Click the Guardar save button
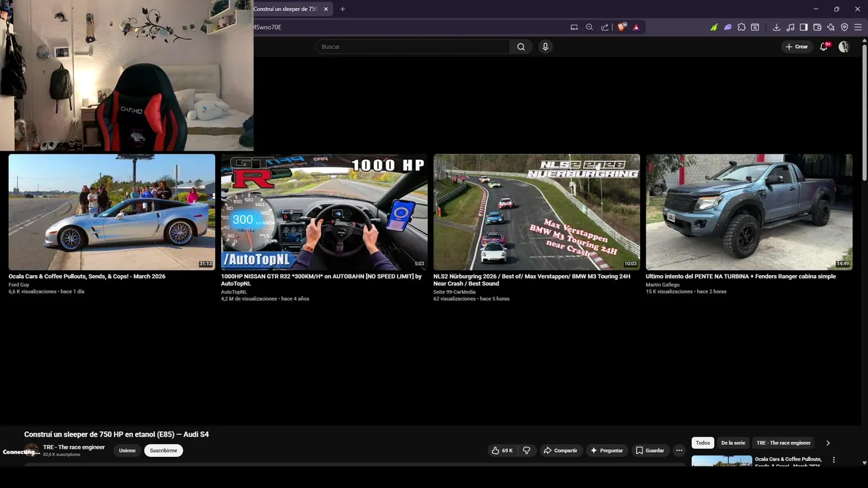Image resolution: width=868 pixels, height=488 pixels. (x=650, y=451)
